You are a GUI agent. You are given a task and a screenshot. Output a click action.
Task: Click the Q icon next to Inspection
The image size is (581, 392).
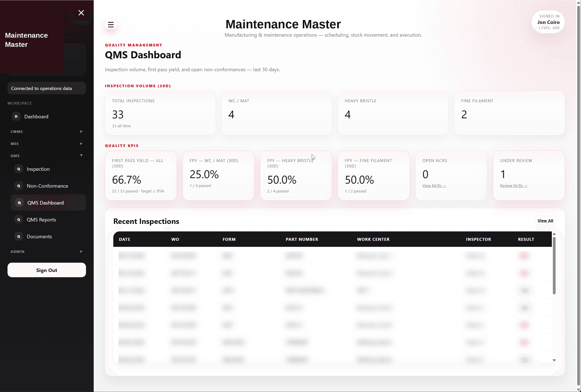[x=19, y=169]
